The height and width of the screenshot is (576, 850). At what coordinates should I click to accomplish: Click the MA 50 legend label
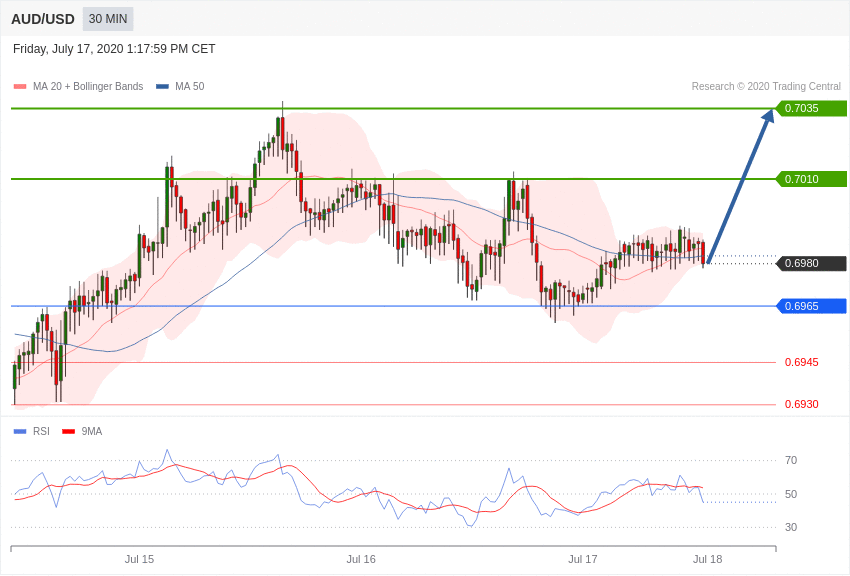pyautogui.click(x=189, y=87)
